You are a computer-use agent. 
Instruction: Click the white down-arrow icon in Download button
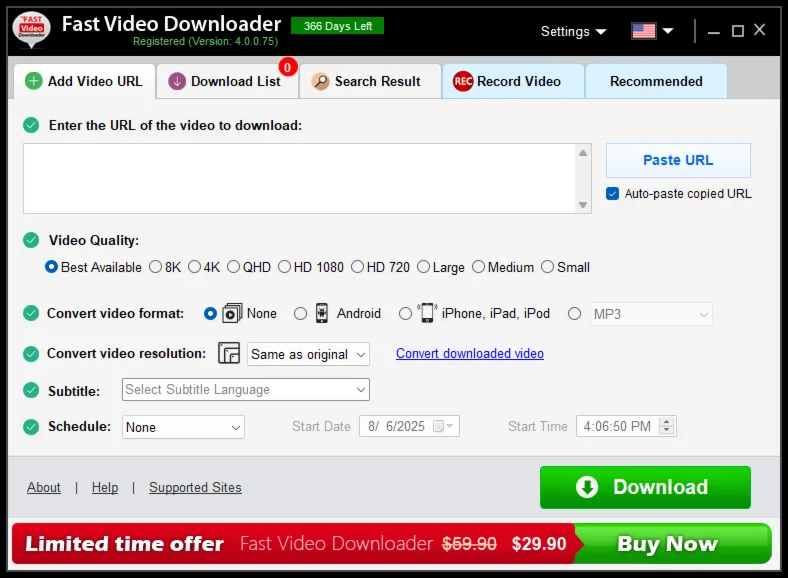(x=586, y=487)
